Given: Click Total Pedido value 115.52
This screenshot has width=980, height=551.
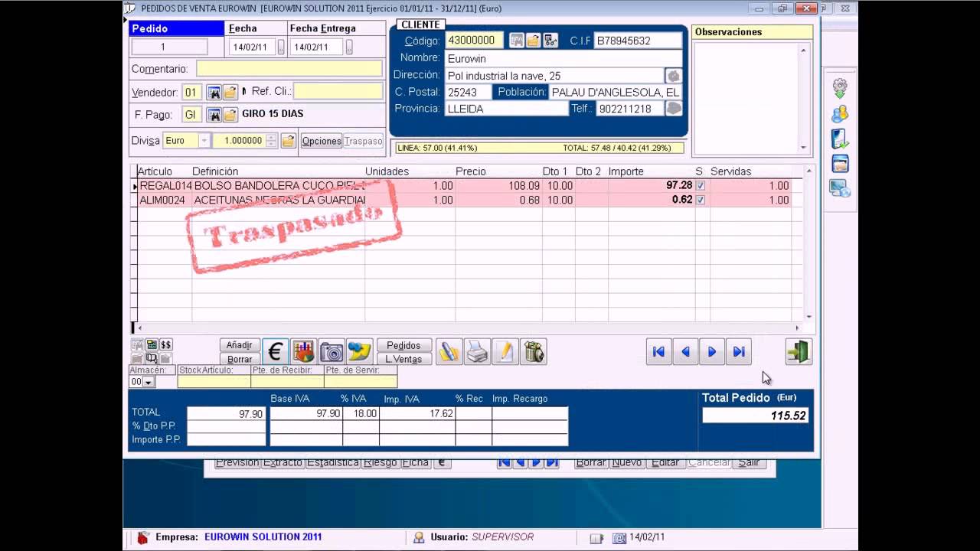Looking at the screenshot, I should point(755,416).
